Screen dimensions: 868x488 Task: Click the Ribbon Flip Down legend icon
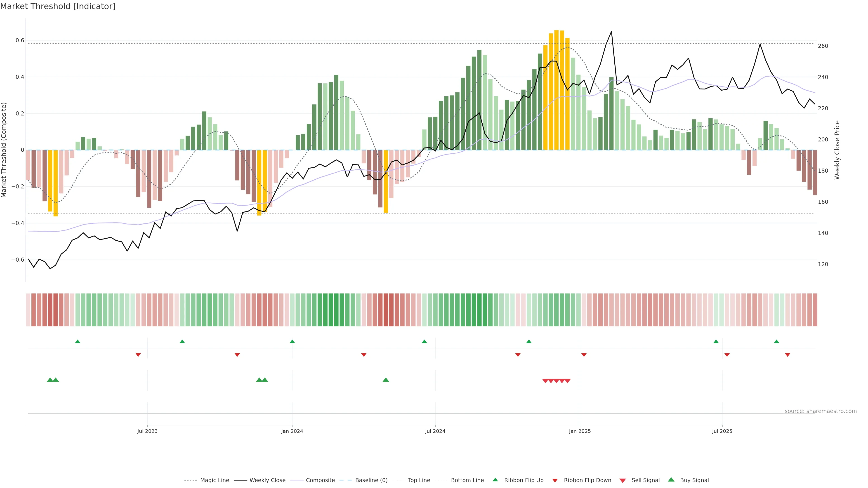555,480
